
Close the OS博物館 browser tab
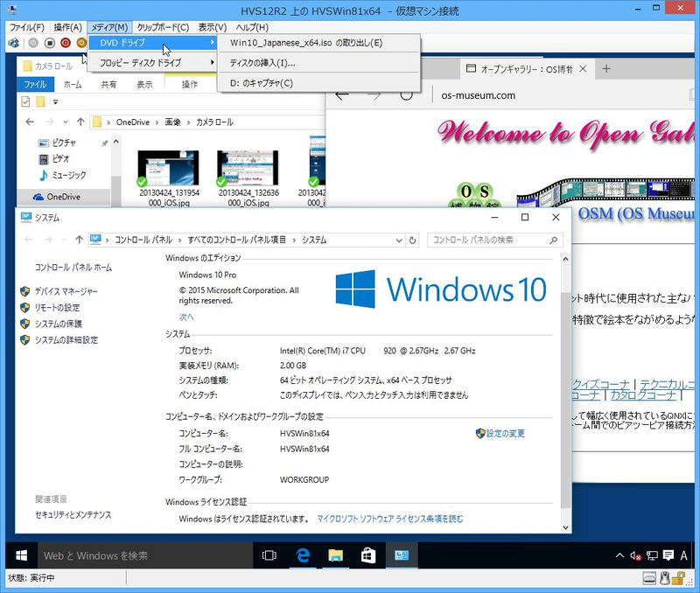coord(583,69)
